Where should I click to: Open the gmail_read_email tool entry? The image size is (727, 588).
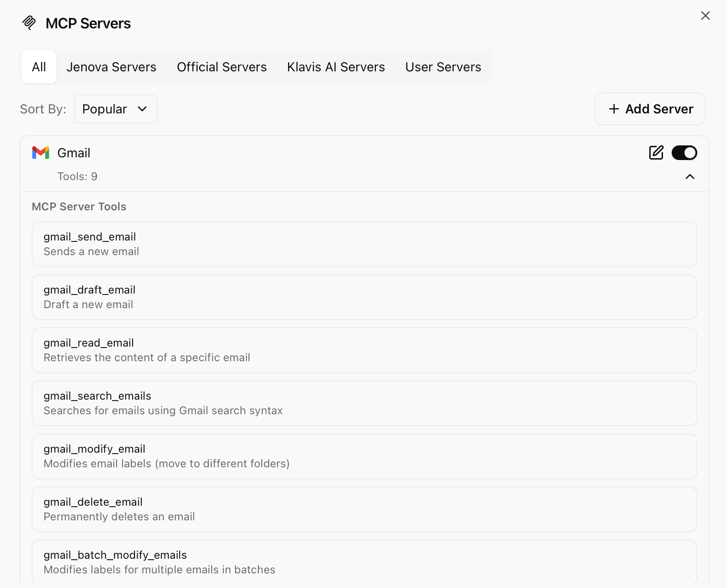click(x=364, y=350)
